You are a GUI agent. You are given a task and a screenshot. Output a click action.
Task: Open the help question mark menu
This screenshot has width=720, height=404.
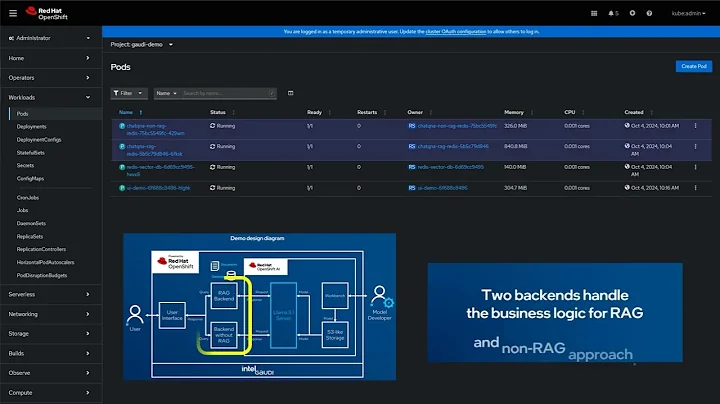(x=649, y=13)
